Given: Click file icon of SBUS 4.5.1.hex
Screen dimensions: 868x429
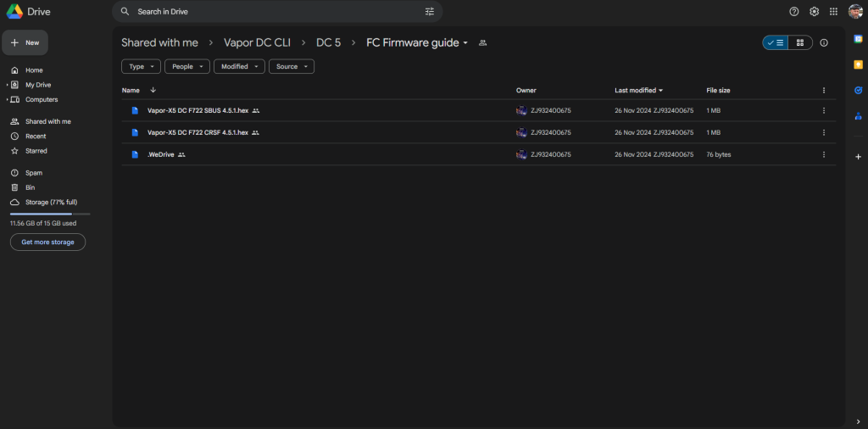Looking at the screenshot, I should click(x=135, y=111).
